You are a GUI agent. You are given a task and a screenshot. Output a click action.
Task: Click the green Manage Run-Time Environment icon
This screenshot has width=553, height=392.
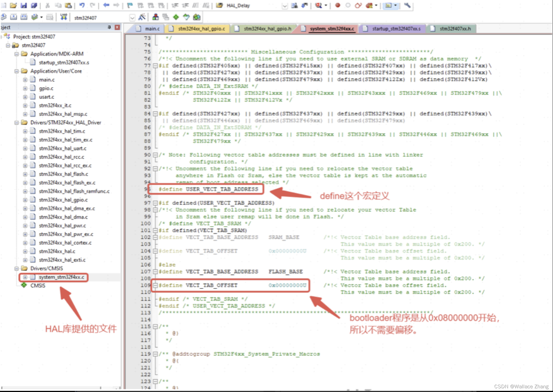pos(176,17)
